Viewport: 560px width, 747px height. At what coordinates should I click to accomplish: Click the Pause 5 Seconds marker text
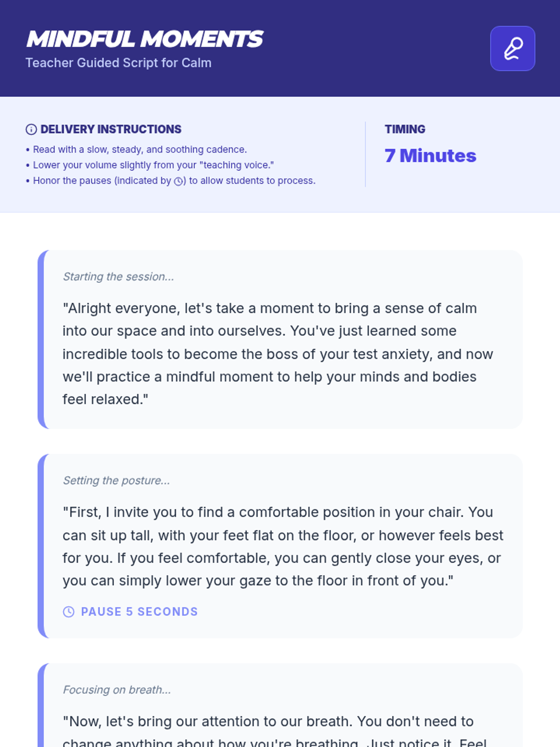coord(139,612)
